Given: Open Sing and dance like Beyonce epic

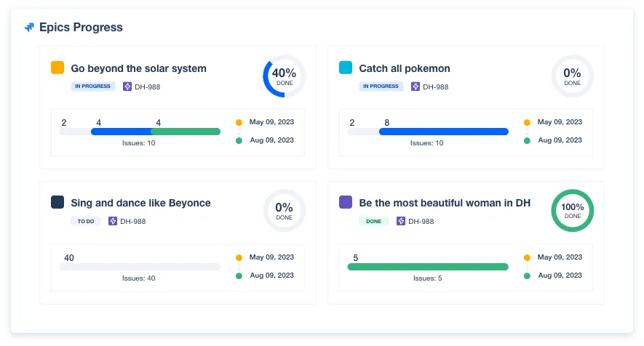Looking at the screenshot, I should 140,203.
